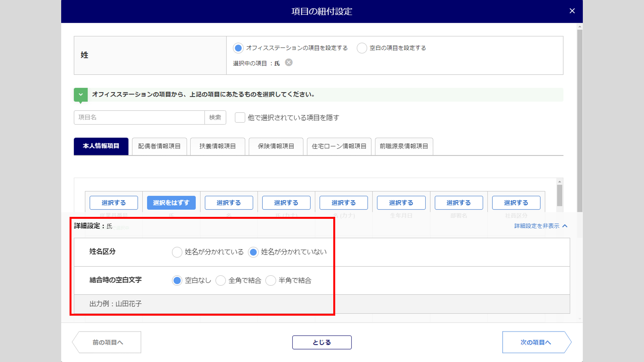
Task: Enable 他で選択されている項目を隠す checkbox
Action: [x=240, y=117]
